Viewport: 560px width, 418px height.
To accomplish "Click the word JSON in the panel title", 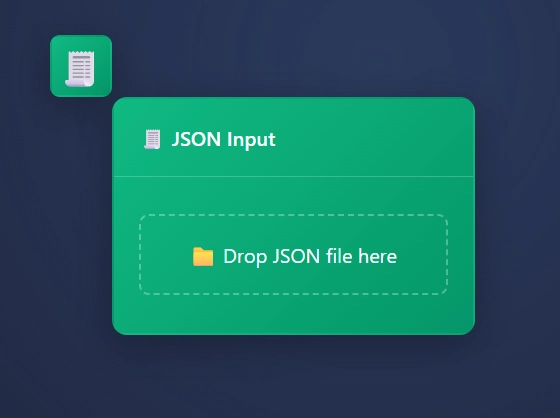I will click(x=196, y=139).
